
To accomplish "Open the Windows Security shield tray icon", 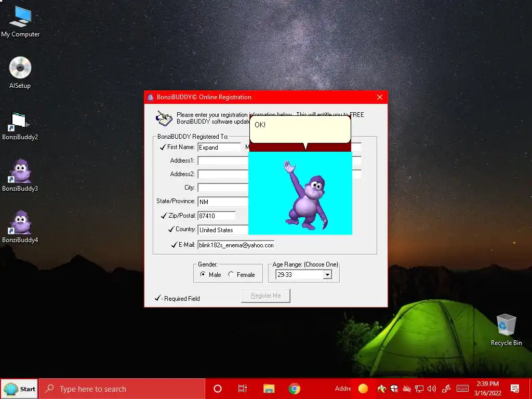I will 394,389.
